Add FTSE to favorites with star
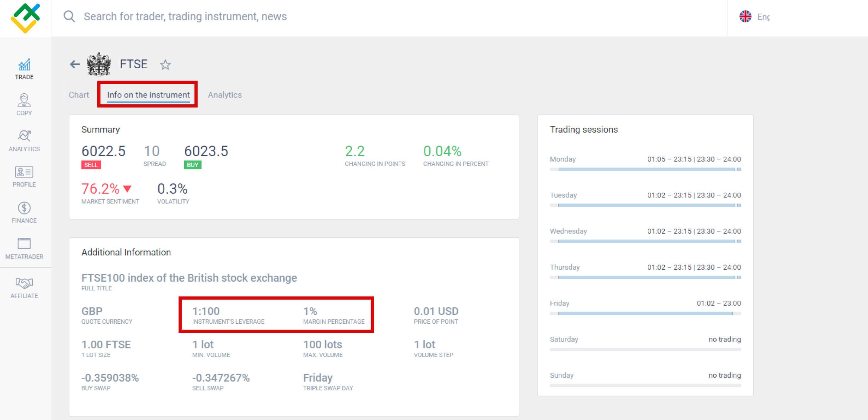868x420 pixels. [x=165, y=64]
